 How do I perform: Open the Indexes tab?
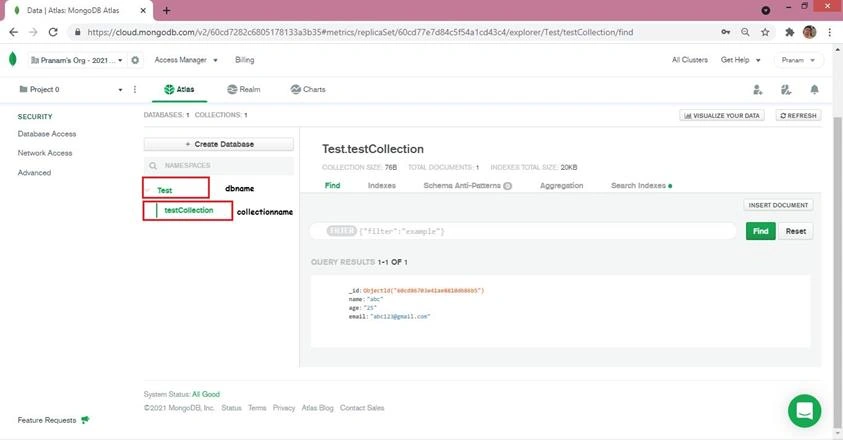coord(382,186)
